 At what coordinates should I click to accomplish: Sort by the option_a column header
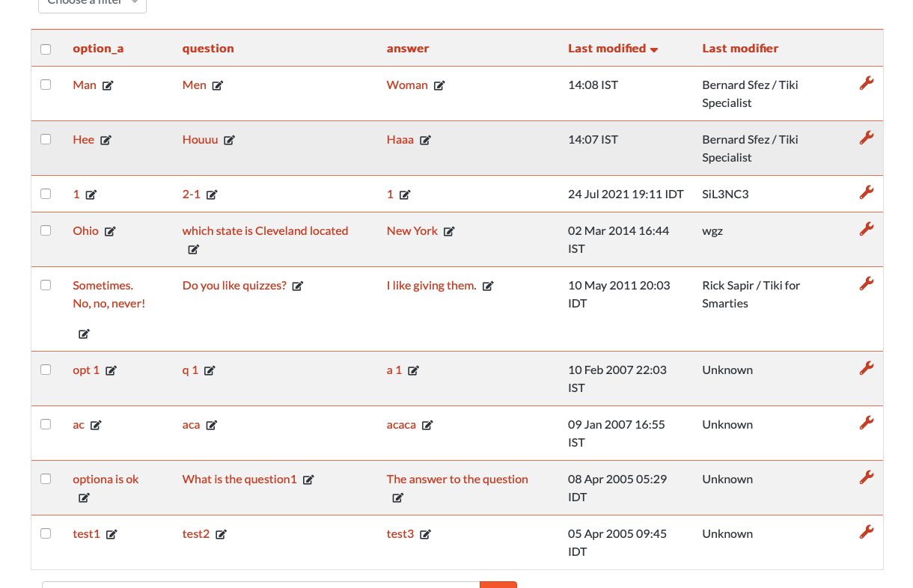click(x=98, y=49)
